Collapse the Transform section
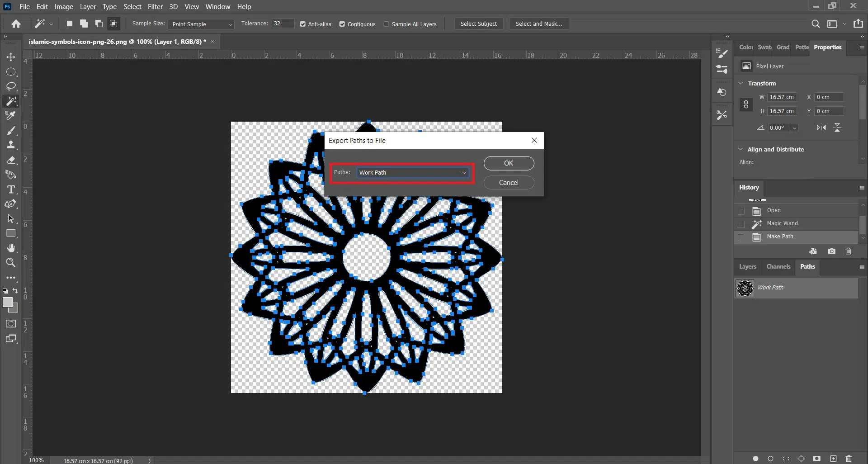 [741, 83]
